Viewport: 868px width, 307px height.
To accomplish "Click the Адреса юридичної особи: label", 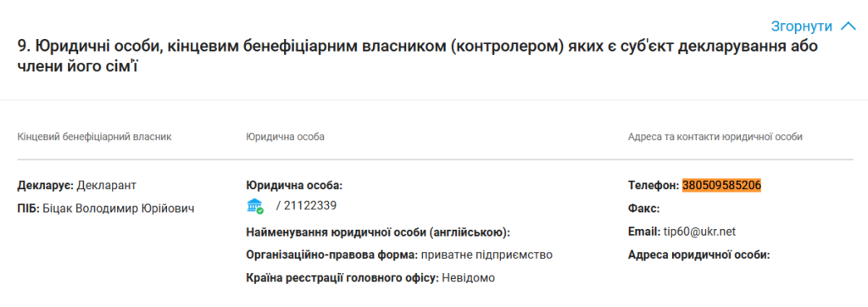I will click(699, 255).
